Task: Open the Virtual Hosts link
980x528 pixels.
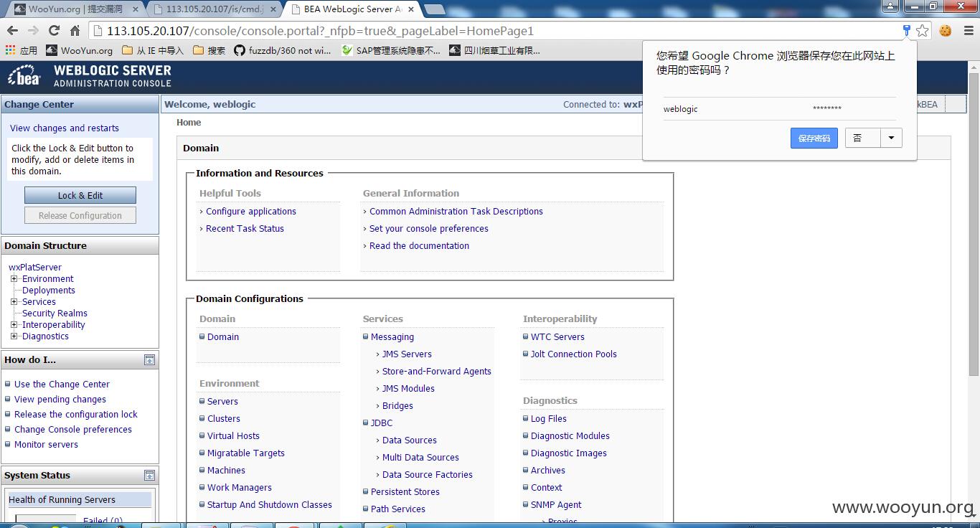Action: 233,436
